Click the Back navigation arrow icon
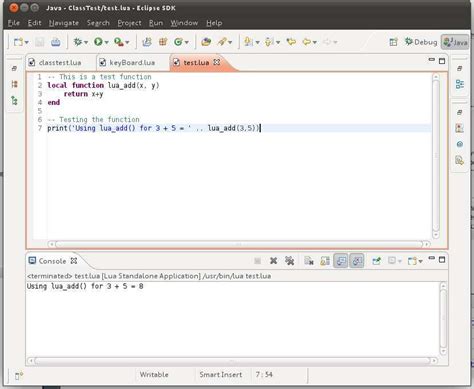This screenshot has height=389, width=474. pos(306,42)
